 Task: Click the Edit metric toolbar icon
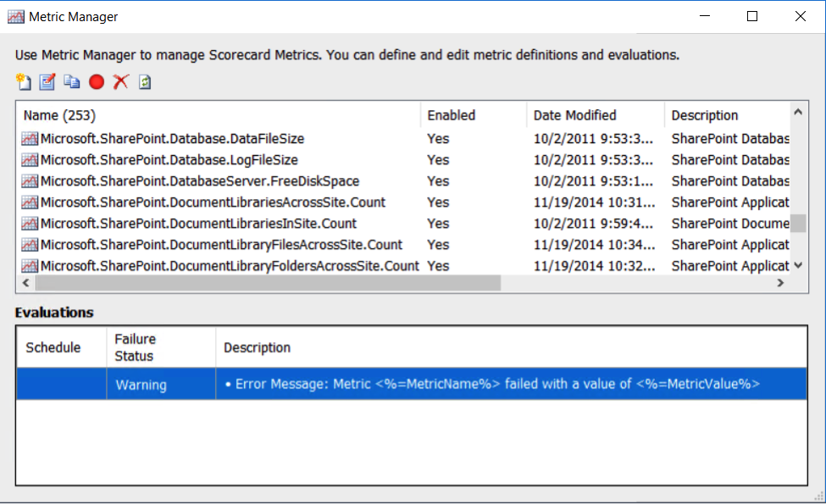tap(47, 82)
